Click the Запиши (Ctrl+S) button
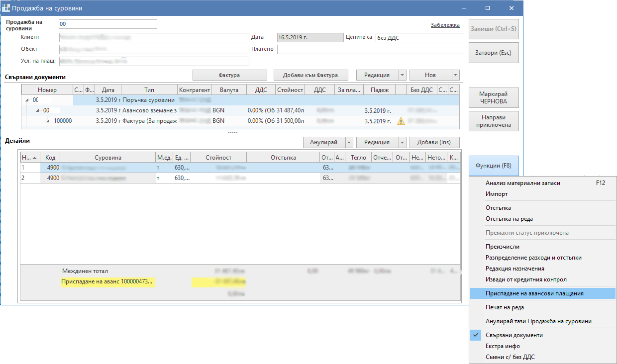 [x=494, y=29]
